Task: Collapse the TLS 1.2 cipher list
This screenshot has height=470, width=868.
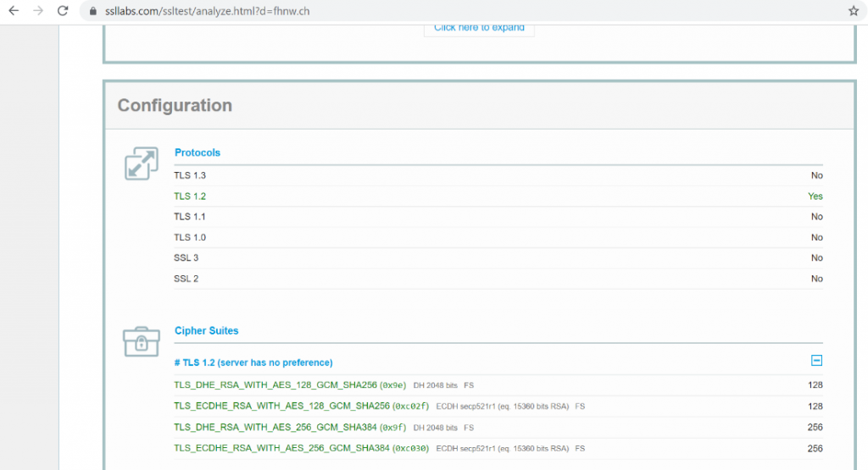Action: (x=816, y=361)
